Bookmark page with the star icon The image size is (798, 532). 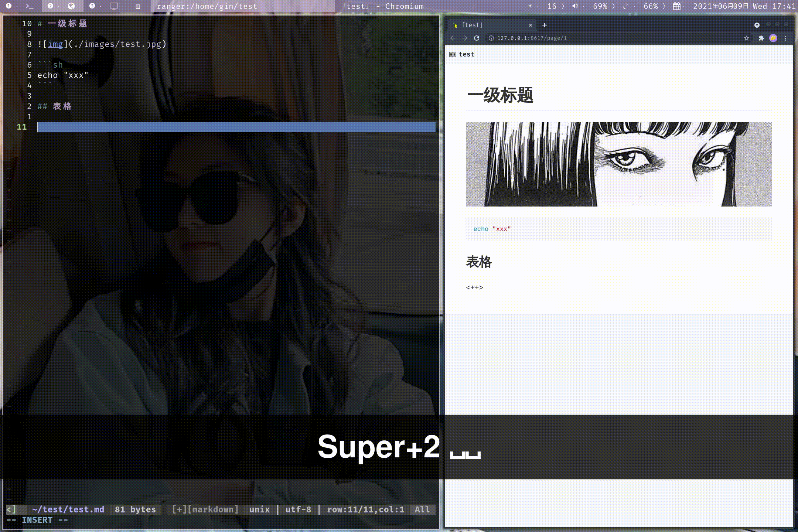(x=746, y=38)
